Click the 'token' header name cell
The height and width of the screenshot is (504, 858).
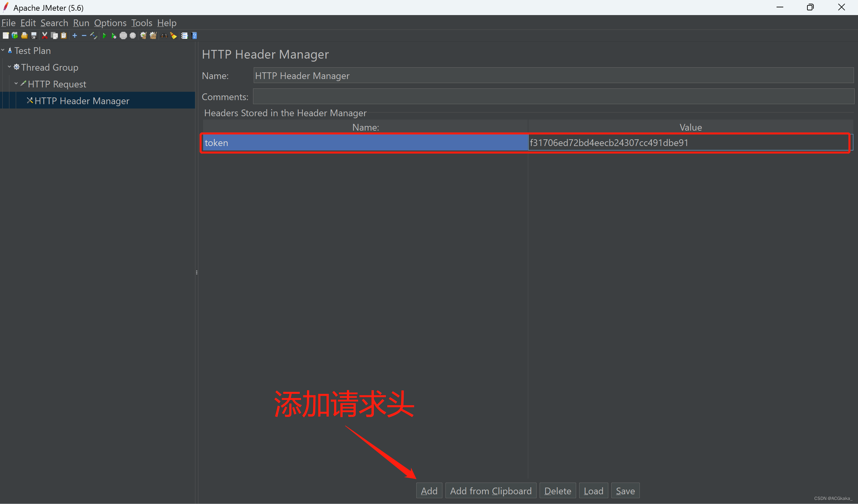coord(365,143)
